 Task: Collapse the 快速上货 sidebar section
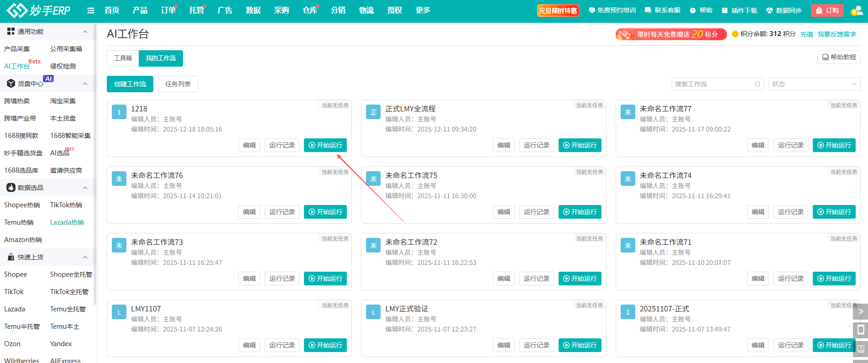tap(85, 257)
